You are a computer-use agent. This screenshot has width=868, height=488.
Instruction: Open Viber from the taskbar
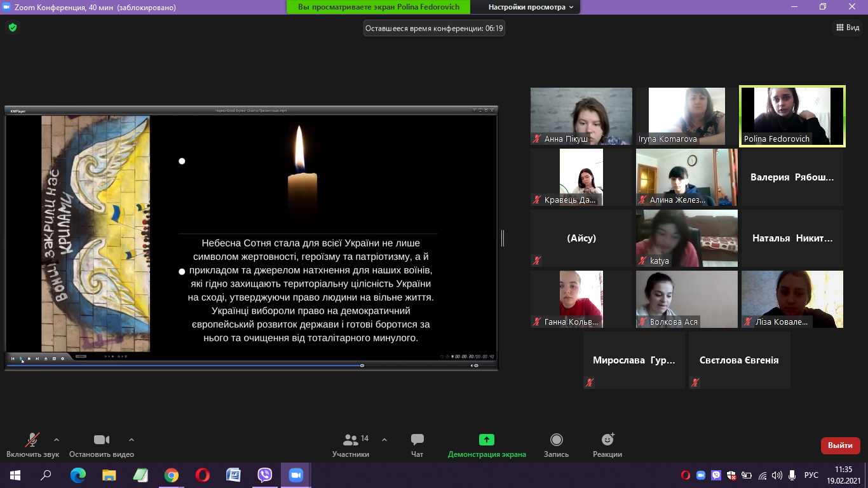click(264, 475)
